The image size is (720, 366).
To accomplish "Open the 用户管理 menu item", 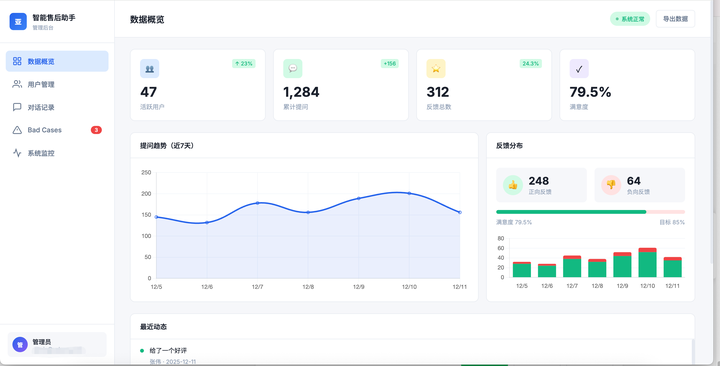I will [57, 84].
